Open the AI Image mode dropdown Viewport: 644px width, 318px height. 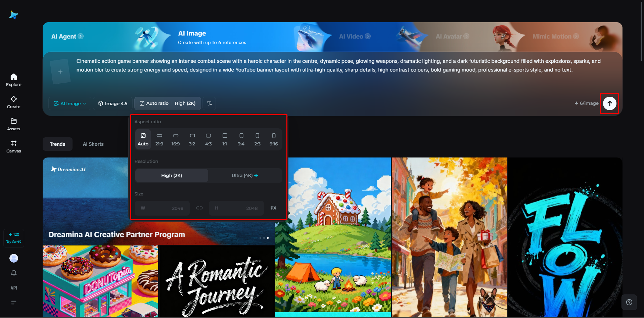click(x=70, y=103)
